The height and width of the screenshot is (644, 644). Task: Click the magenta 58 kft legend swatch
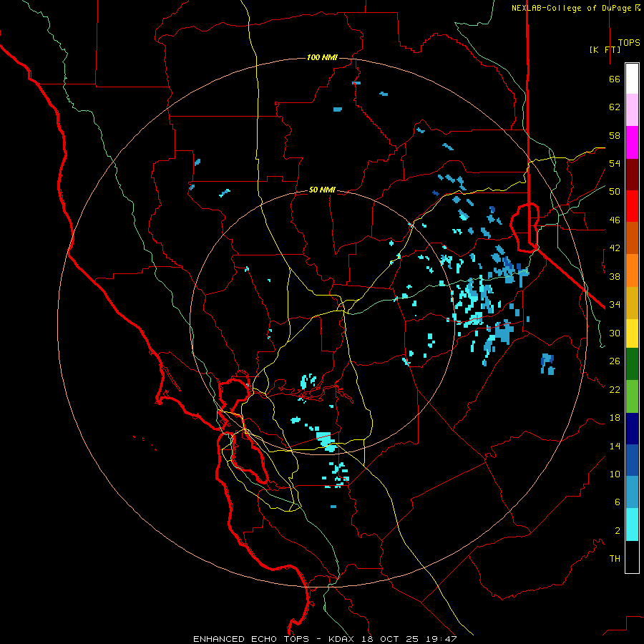[632, 142]
